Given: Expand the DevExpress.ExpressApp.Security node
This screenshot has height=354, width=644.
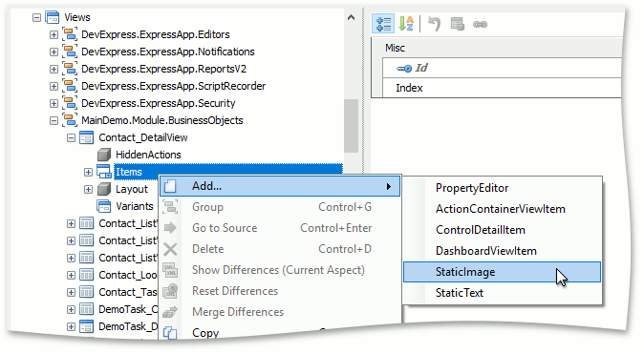Looking at the screenshot, I should [x=54, y=103].
